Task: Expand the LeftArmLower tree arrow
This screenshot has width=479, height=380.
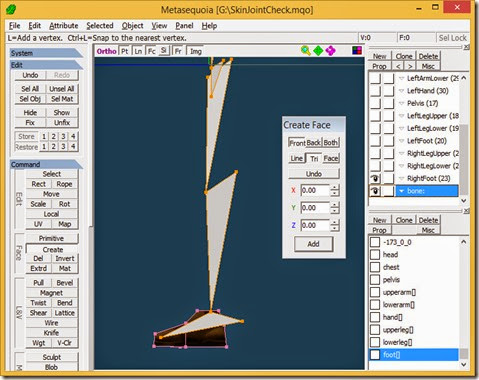Action: pos(401,78)
